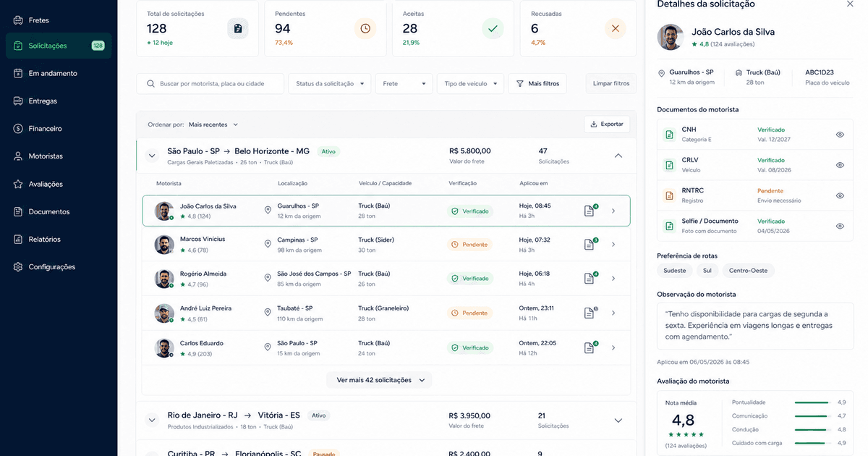This screenshot has height=456, width=868.
Task: Click Verificado badge on Carlos Eduardo row
Action: point(469,347)
